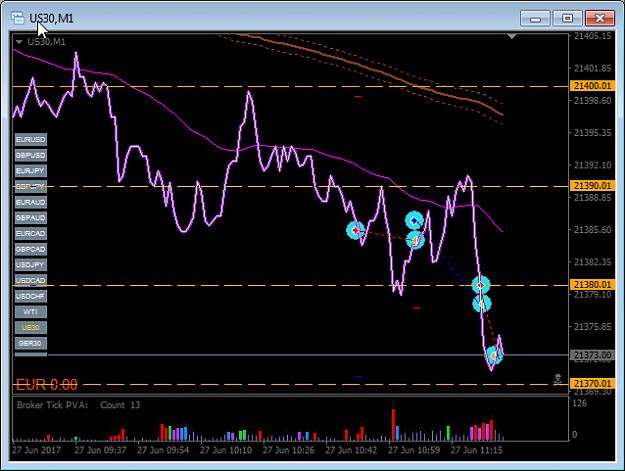
Task: Open the GBPJPY symbol chart
Action: (31, 186)
